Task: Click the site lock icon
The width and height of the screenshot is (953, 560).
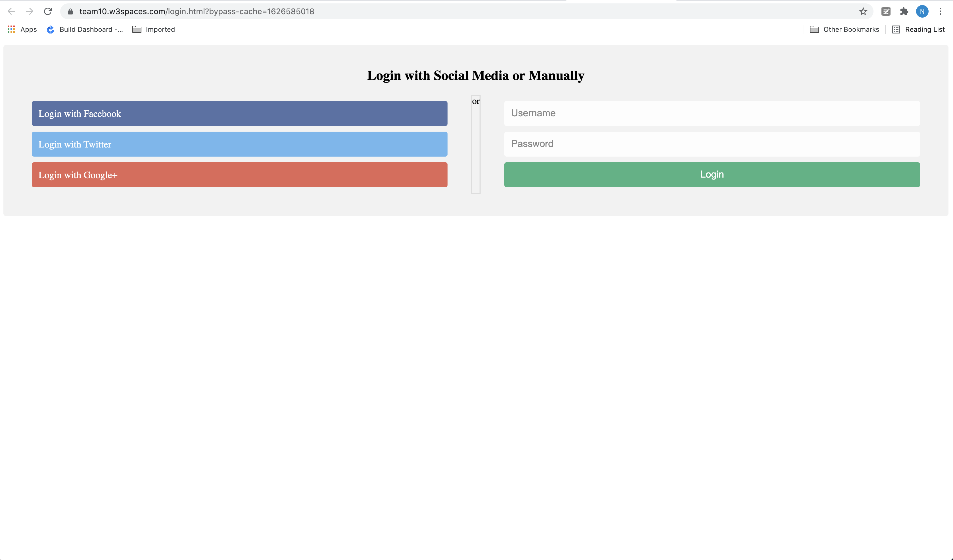Action: pos(70,12)
